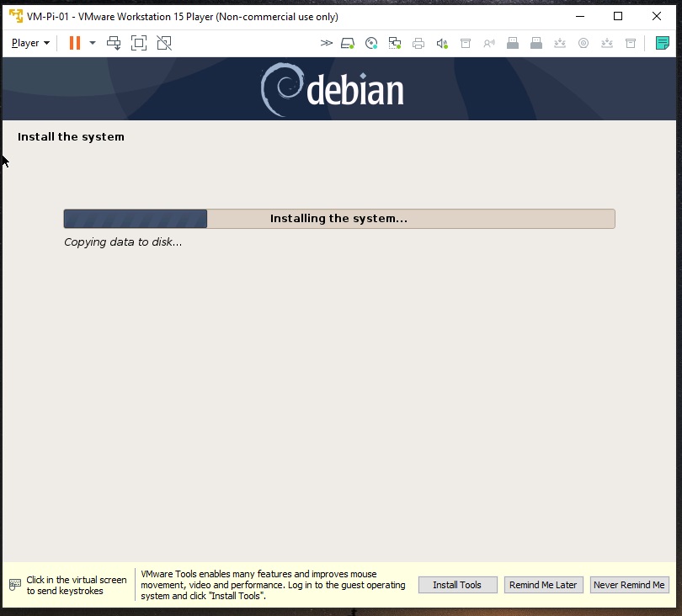Image resolution: width=682 pixels, height=616 pixels.
Task: Click the Install Tools button
Action: [x=457, y=585]
